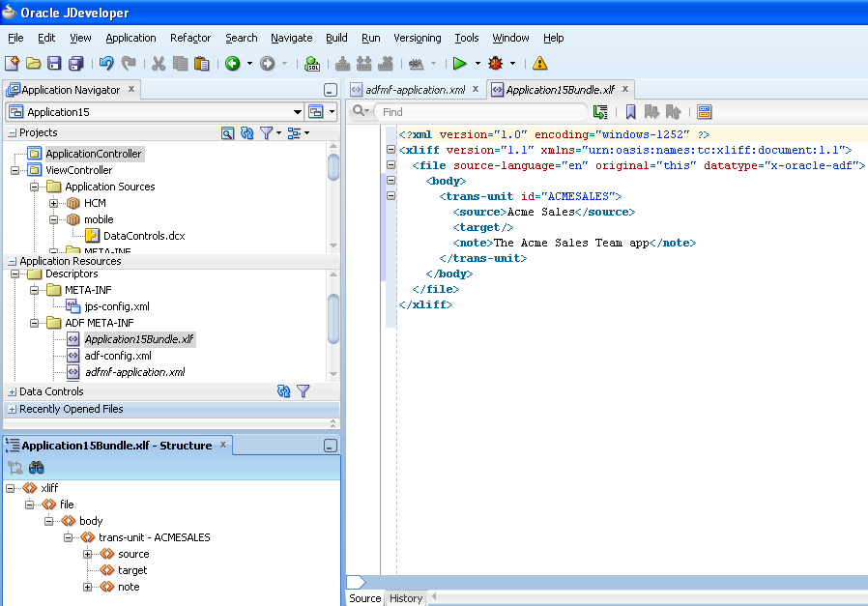This screenshot has height=606, width=868.
Task: Select ApplicationController project
Action: pos(93,154)
